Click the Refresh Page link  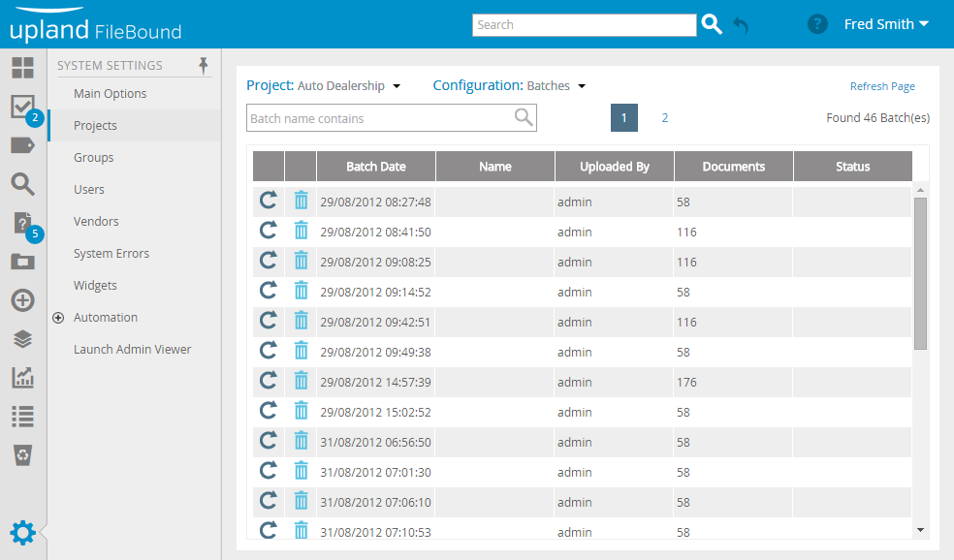pyautogui.click(x=882, y=86)
